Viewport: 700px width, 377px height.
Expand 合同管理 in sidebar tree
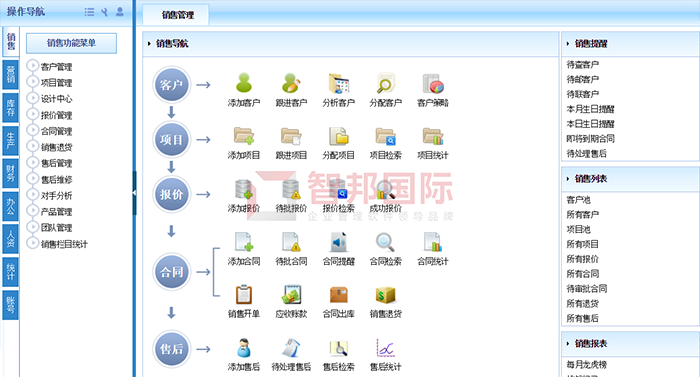33,130
